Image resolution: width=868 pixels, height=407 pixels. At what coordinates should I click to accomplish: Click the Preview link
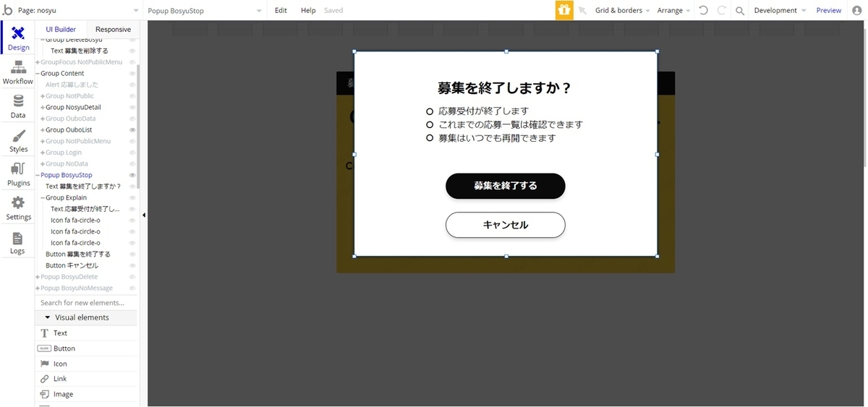(828, 10)
